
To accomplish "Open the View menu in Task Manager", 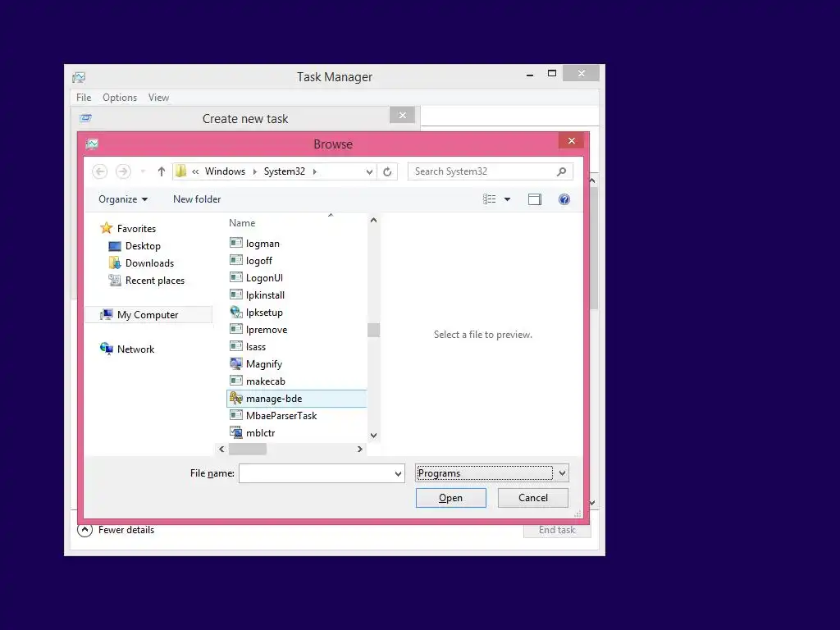I will 158,98.
